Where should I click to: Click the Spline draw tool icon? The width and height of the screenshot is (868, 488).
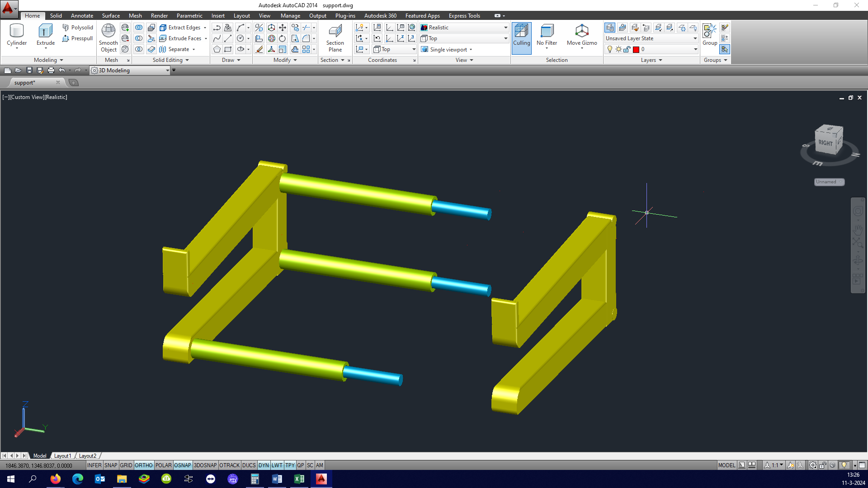pos(217,38)
